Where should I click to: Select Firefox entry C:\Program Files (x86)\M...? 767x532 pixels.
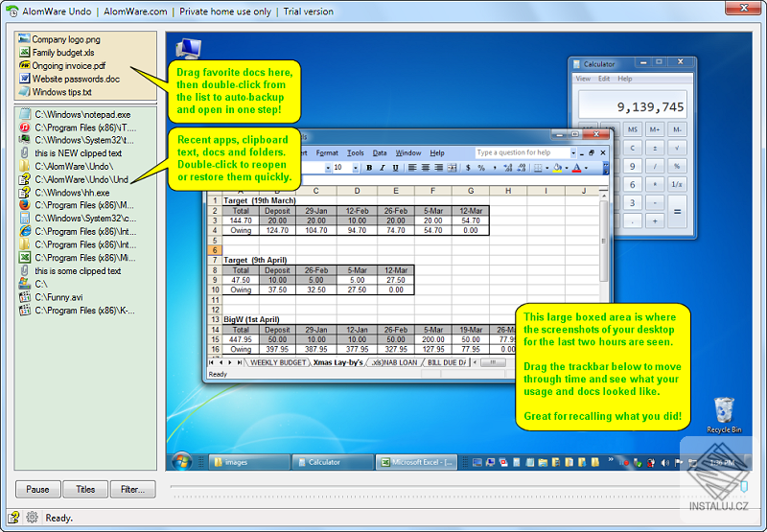coord(77,205)
